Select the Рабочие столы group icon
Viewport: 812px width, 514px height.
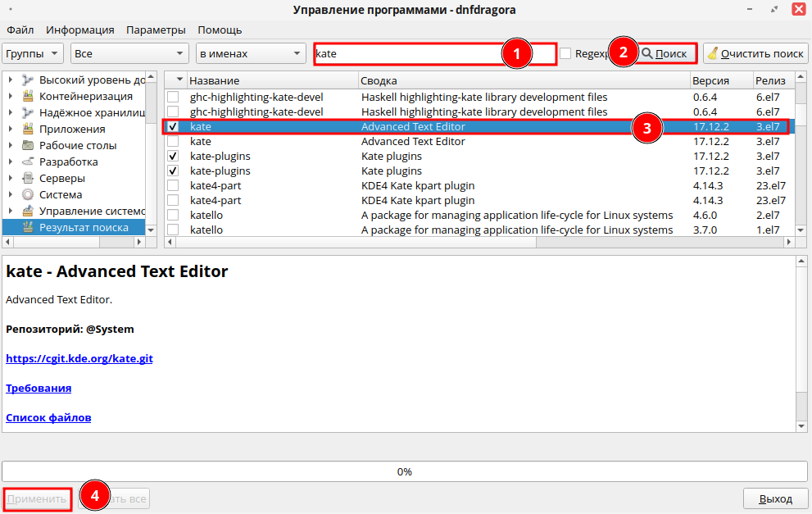28,145
